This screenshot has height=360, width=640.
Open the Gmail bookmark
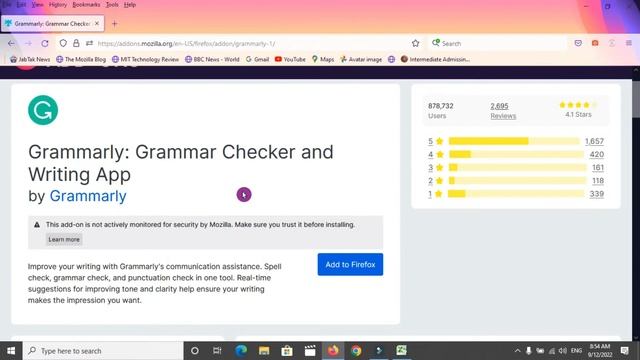(x=257, y=59)
